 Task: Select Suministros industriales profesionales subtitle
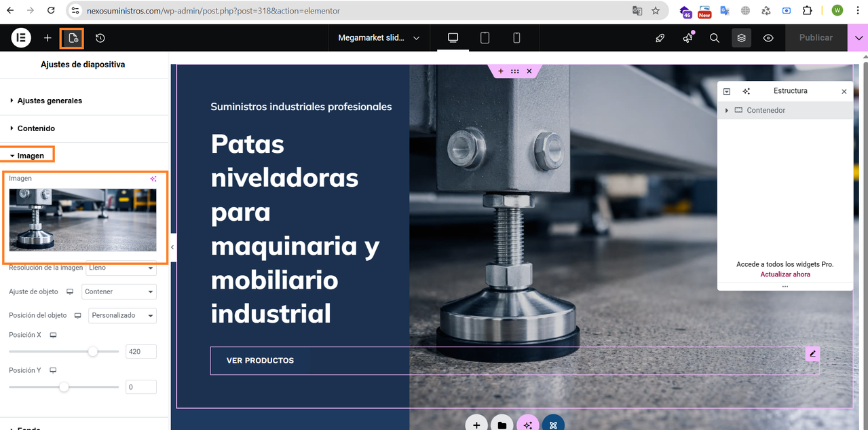click(301, 107)
